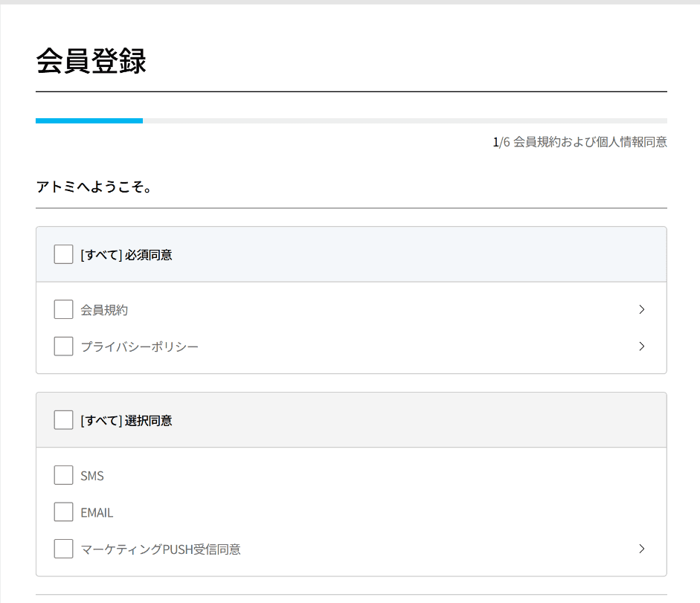This screenshot has width=700, height=603.
Task: Click the registration progress bar
Action: pyautogui.click(x=351, y=121)
